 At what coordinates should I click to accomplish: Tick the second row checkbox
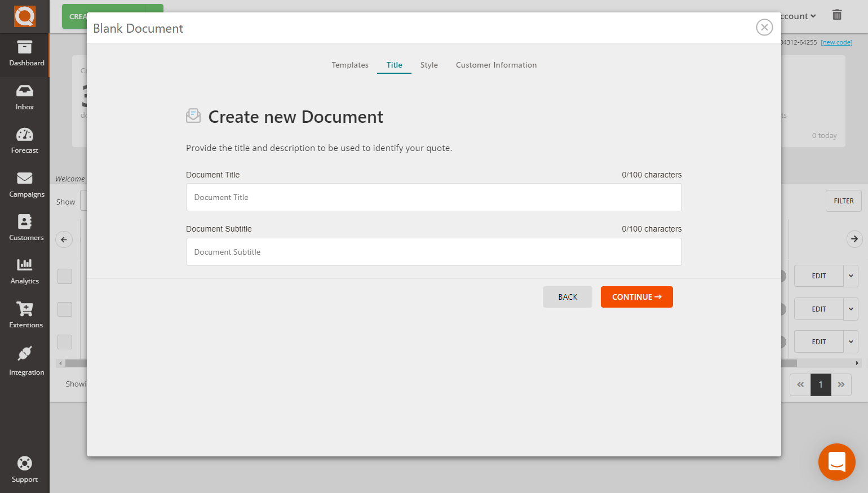point(65,309)
